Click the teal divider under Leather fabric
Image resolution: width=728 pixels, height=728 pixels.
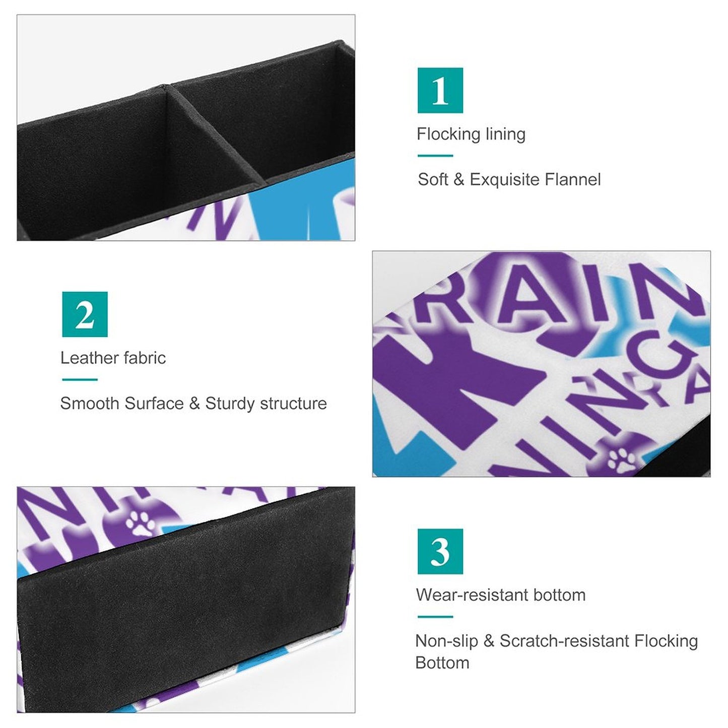tap(80, 380)
